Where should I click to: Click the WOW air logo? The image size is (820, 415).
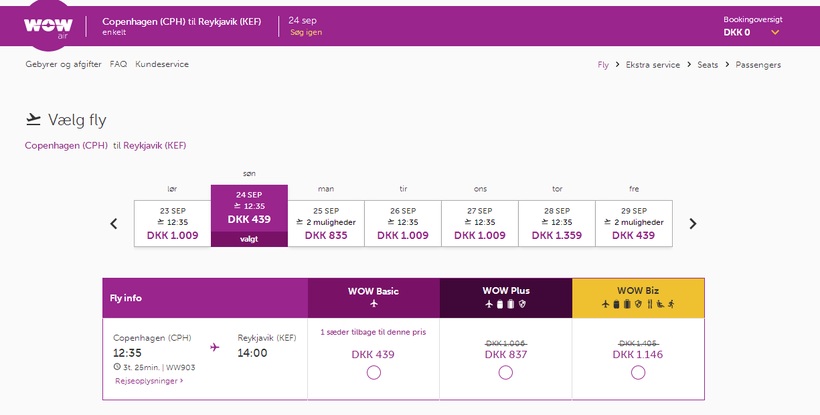pos(47,27)
